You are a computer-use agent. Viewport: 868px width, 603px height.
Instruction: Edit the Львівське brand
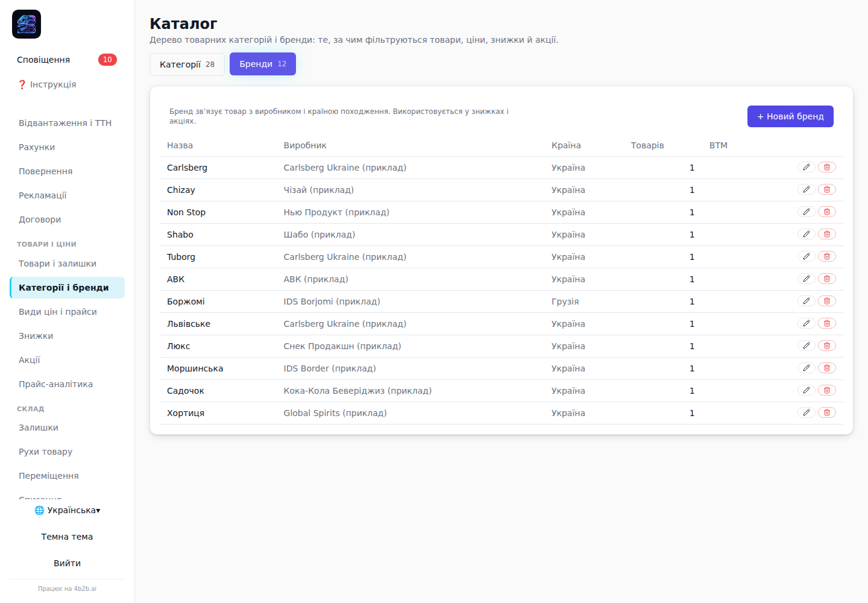(x=806, y=323)
